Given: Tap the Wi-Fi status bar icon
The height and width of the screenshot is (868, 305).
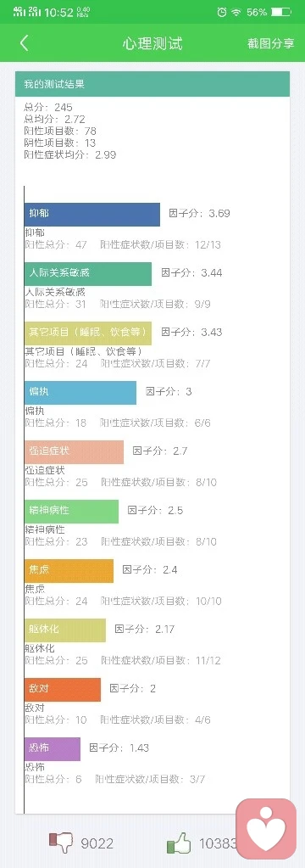Looking at the screenshot, I should click(x=236, y=12).
